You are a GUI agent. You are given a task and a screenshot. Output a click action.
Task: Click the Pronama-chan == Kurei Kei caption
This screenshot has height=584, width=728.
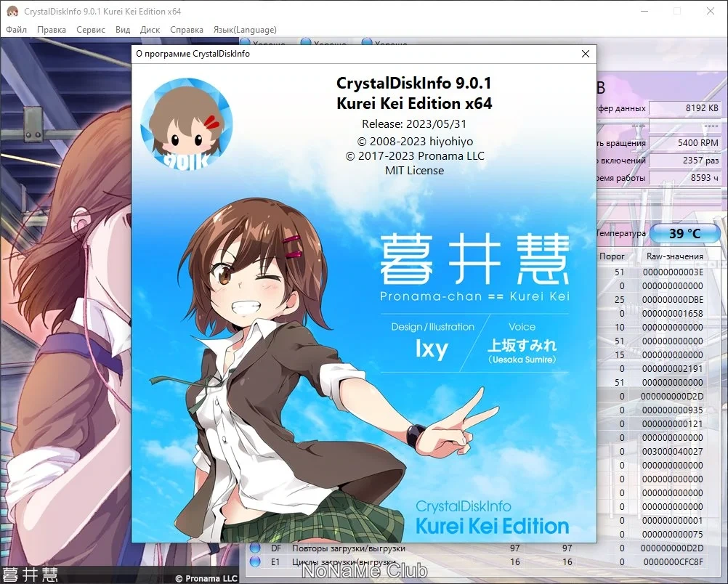pyautogui.click(x=474, y=296)
